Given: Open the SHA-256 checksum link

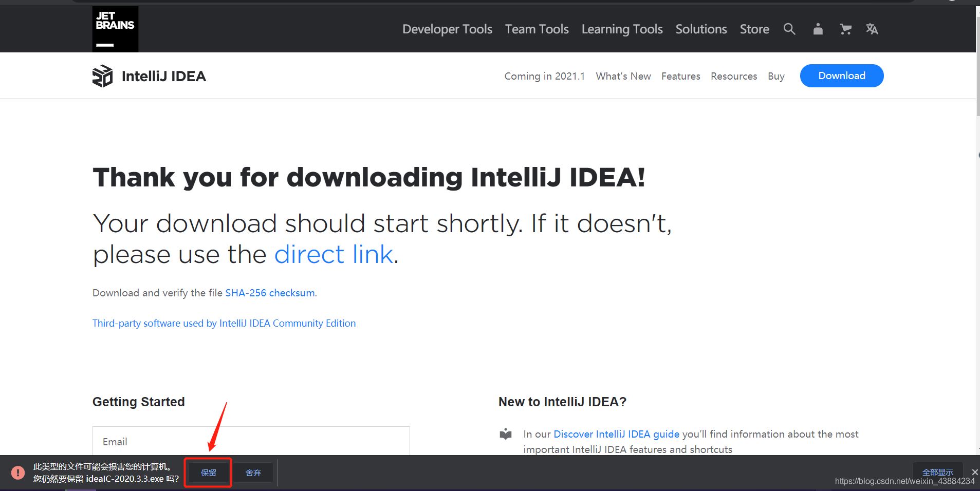Looking at the screenshot, I should [x=270, y=293].
